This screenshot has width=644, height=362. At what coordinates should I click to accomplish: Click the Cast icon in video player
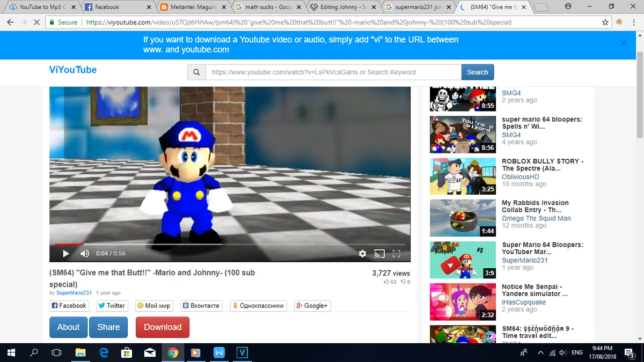point(379,253)
